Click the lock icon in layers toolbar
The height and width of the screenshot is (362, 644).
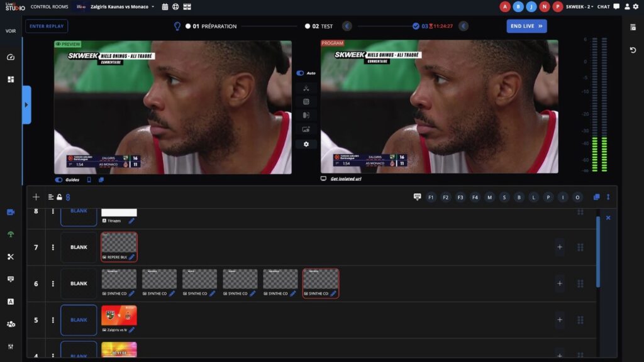[x=59, y=197]
